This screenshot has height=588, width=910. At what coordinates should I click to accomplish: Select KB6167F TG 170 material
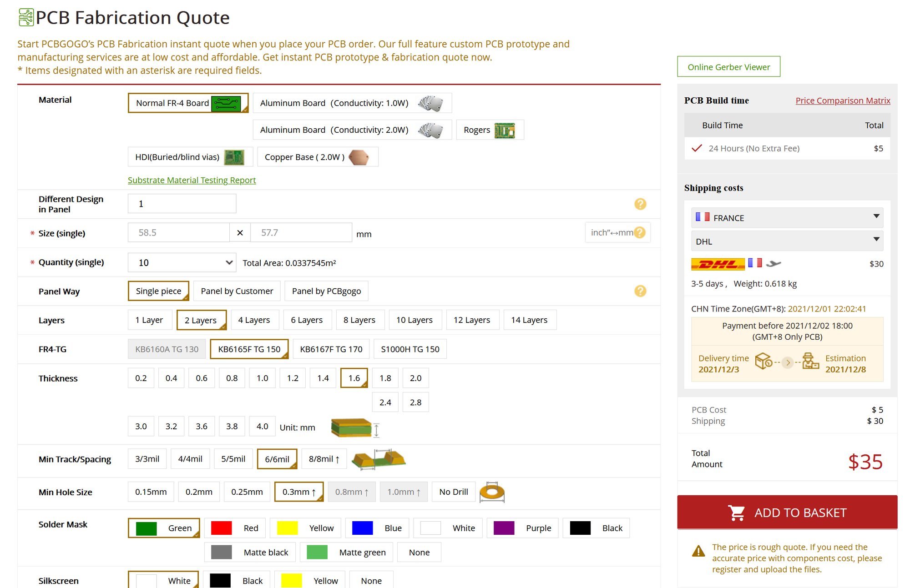click(x=331, y=349)
